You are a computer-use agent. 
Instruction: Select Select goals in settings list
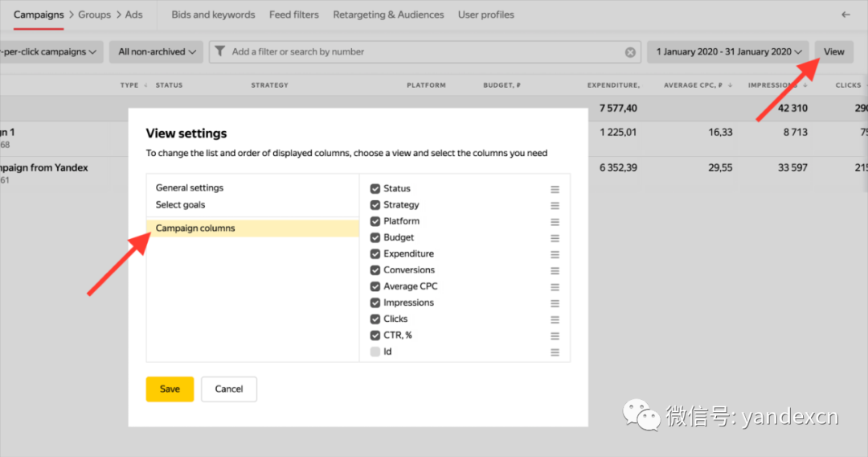(181, 205)
